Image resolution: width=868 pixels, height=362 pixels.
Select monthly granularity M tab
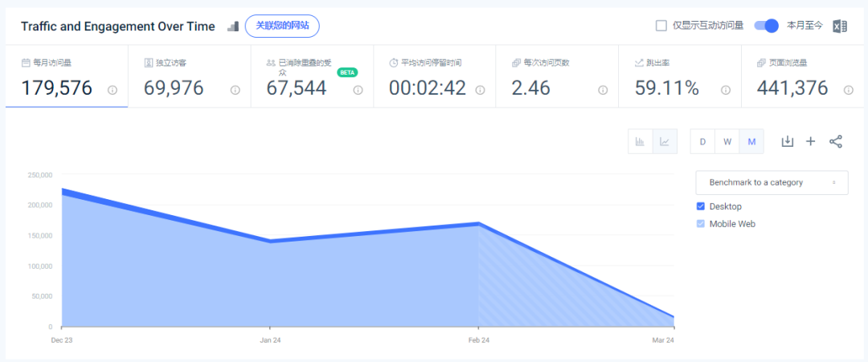(x=751, y=141)
